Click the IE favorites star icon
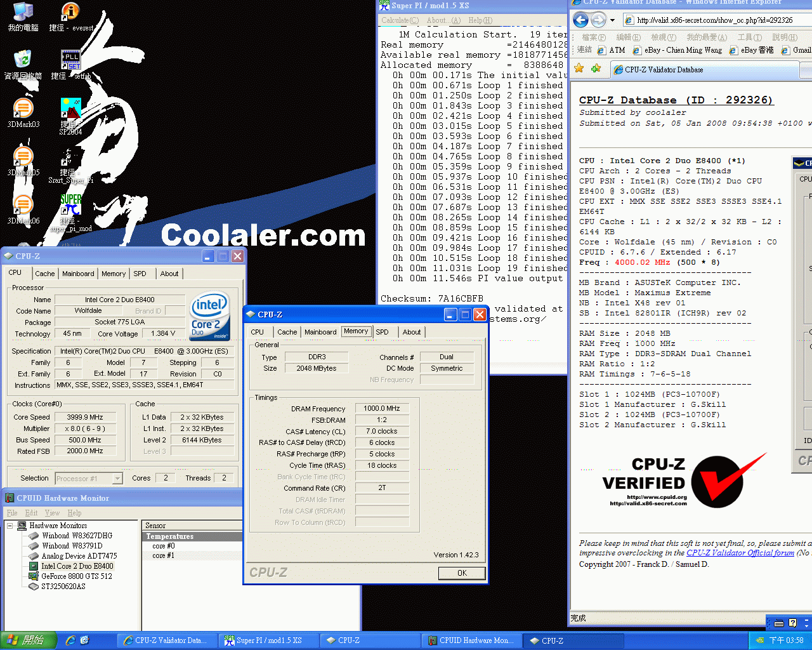 coord(579,69)
